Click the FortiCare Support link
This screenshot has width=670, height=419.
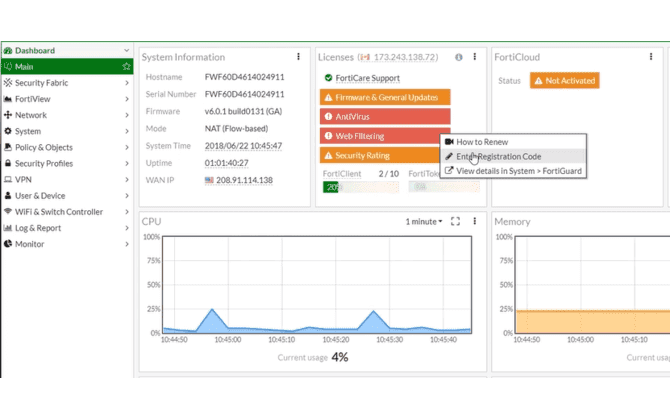367,78
